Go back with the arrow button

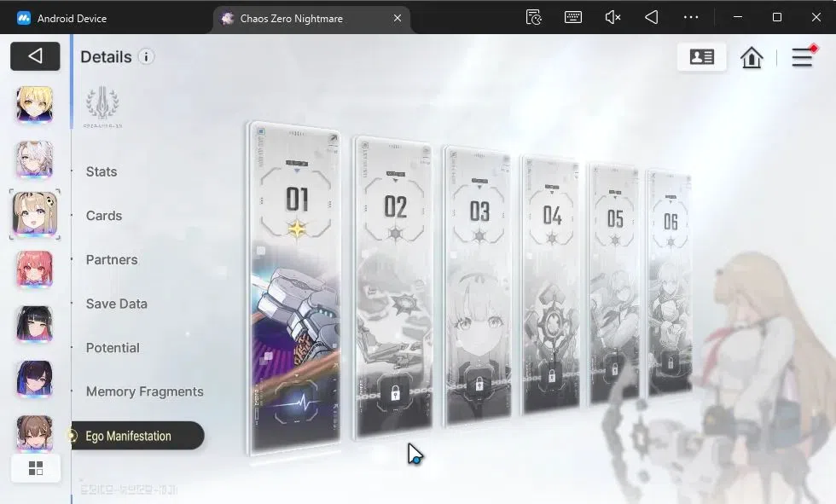coord(35,56)
